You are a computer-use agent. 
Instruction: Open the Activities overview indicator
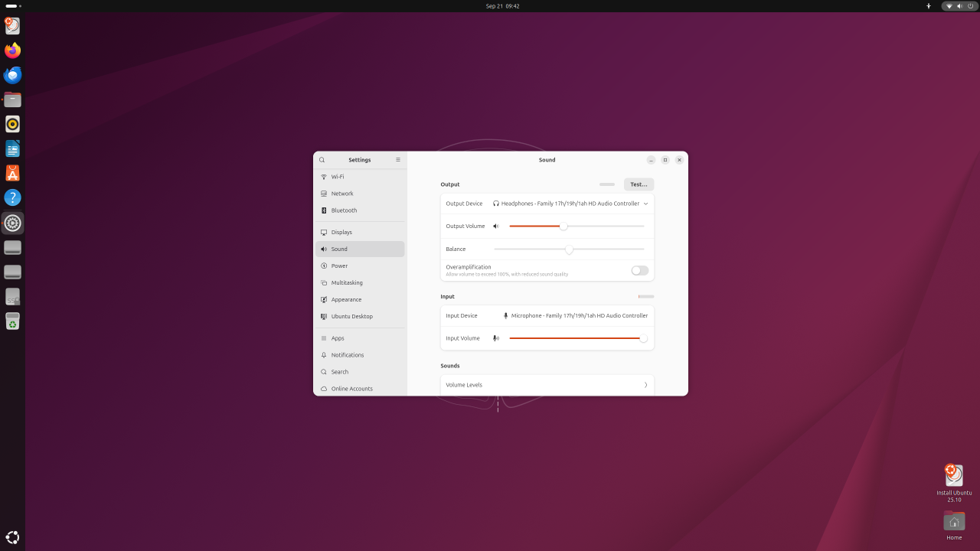14,5
